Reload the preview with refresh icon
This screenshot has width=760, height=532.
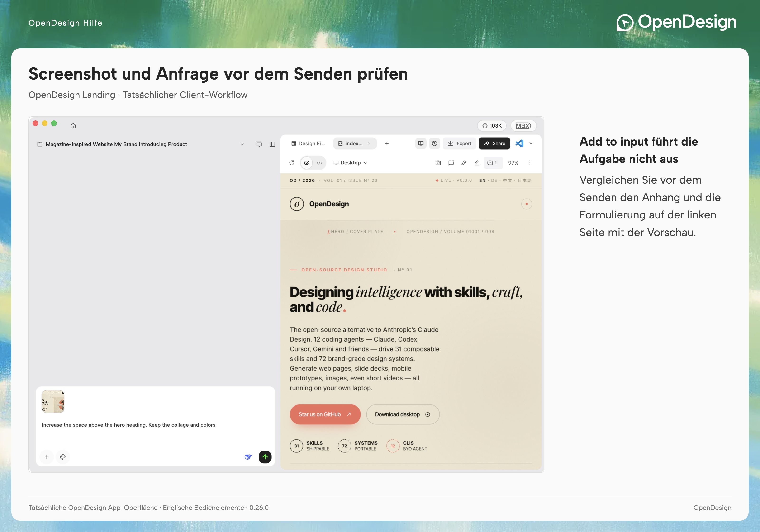pyautogui.click(x=292, y=162)
